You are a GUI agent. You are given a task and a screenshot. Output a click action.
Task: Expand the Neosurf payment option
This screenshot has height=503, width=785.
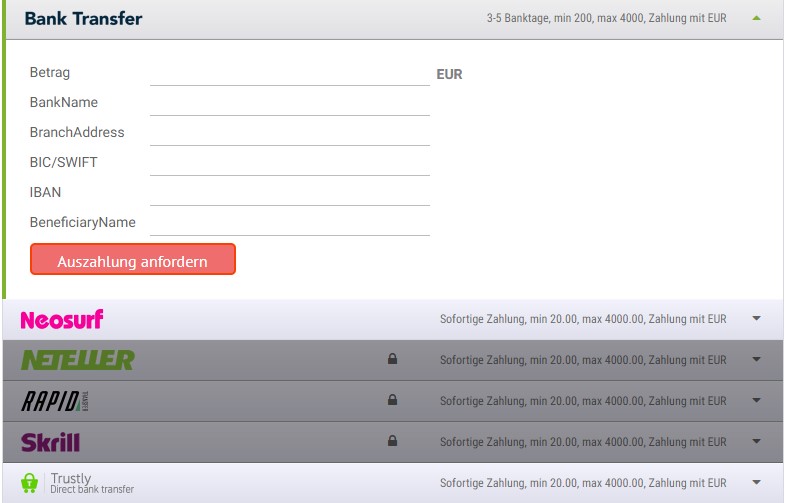(x=756, y=318)
